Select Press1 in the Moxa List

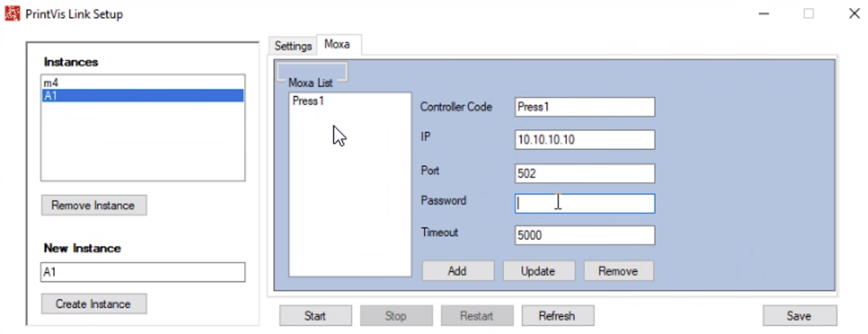309,101
